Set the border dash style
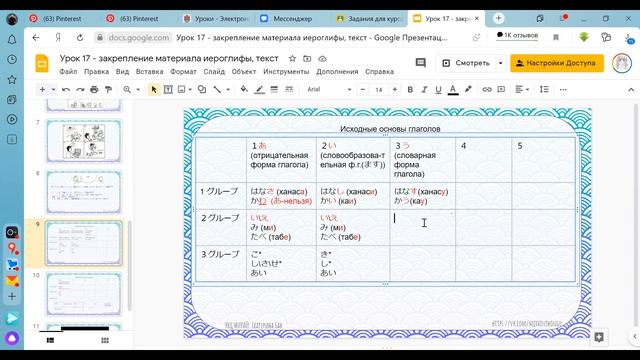640x360 pixels. (289, 89)
